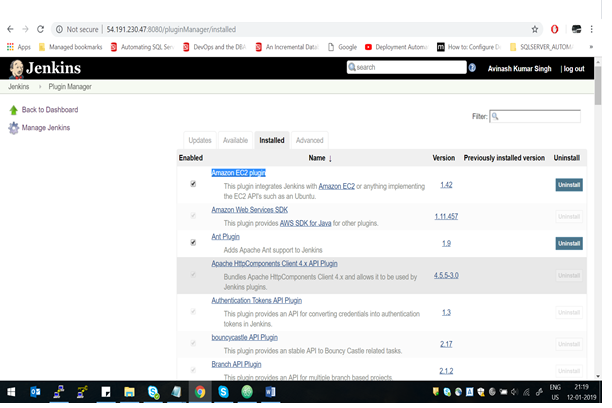
Task: Click the plugin Filter input field
Action: click(535, 116)
